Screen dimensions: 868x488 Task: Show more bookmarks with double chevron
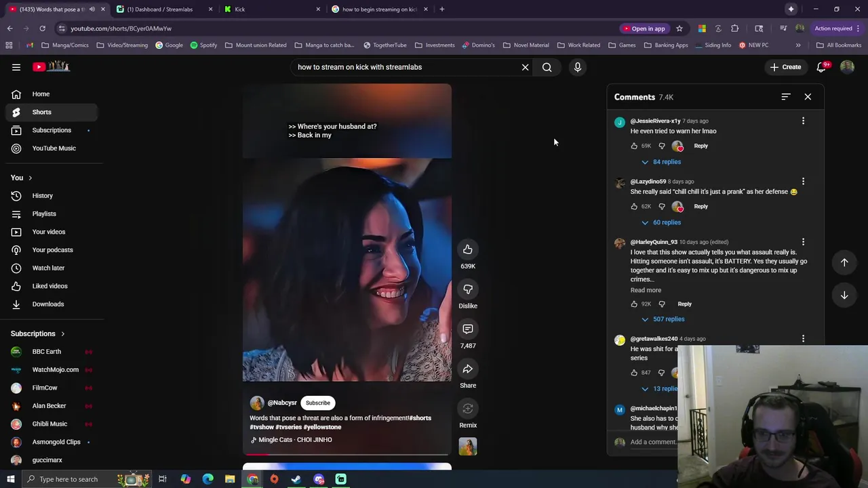tap(797, 45)
